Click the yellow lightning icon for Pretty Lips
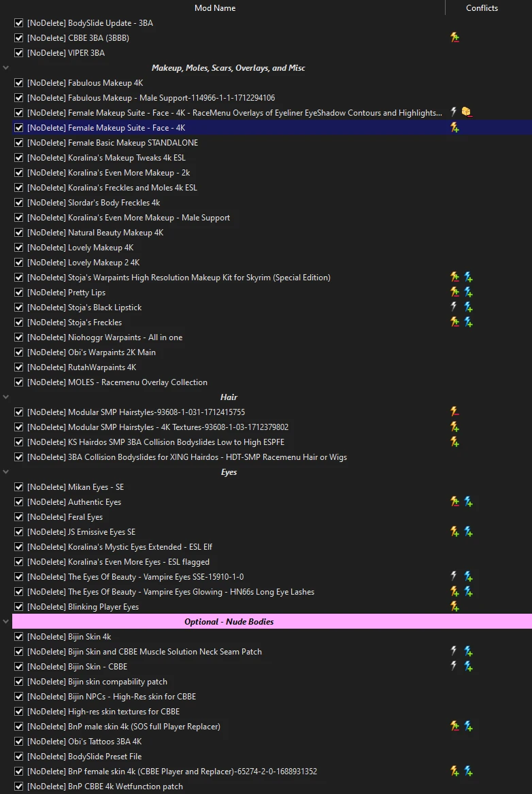This screenshot has height=794, width=532. coord(454,292)
